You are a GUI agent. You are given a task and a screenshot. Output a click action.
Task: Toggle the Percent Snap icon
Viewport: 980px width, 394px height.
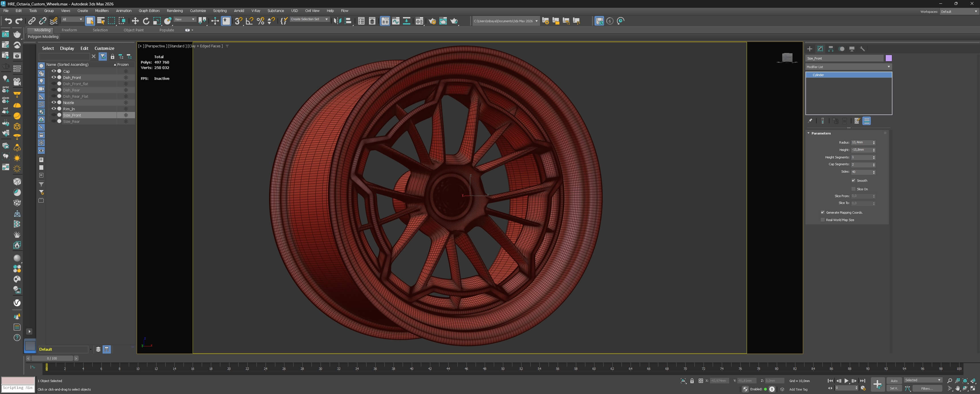(260, 21)
